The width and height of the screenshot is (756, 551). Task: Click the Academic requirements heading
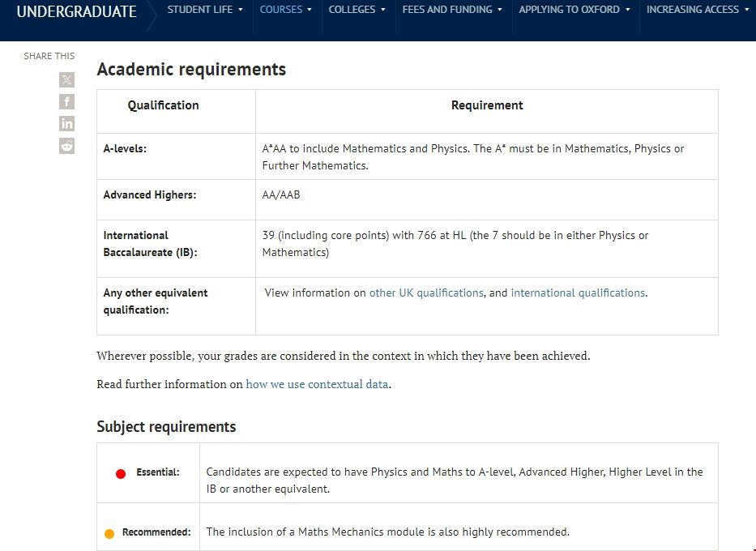coord(191,70)
